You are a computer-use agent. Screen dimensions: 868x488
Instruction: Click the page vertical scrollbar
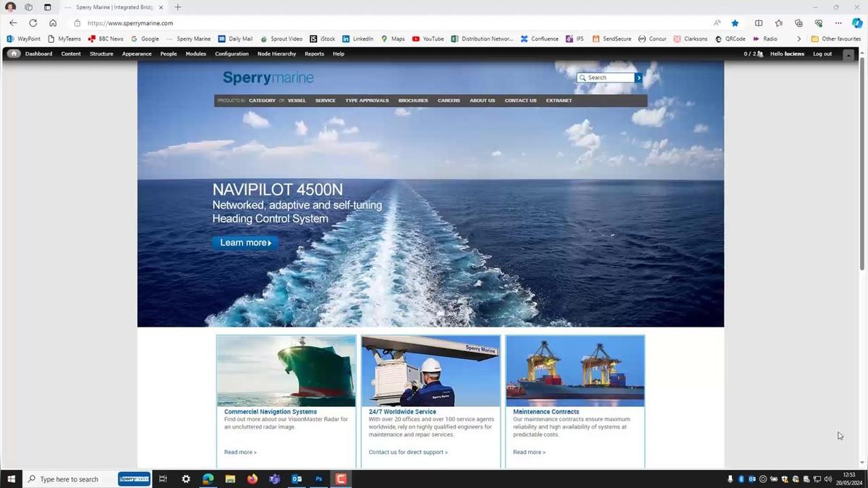[862, 163]
